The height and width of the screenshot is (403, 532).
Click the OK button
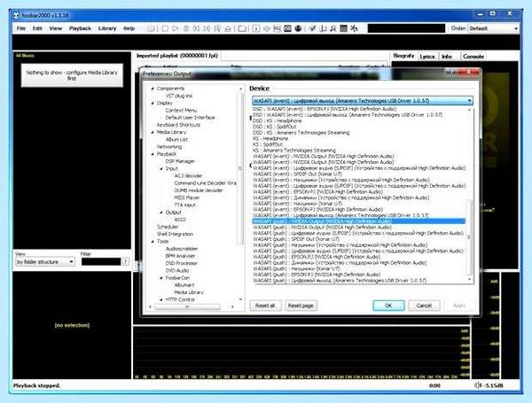pyautogui.click(x=388, y=306)
